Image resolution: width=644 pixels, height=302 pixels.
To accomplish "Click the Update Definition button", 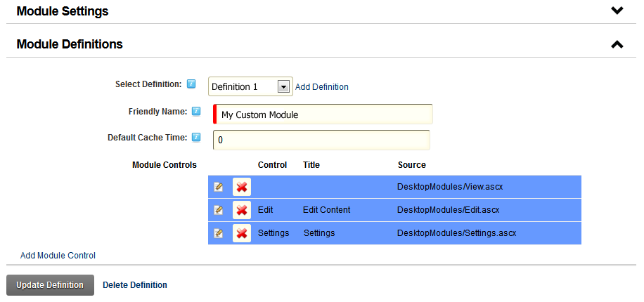I will pos(50,285).
